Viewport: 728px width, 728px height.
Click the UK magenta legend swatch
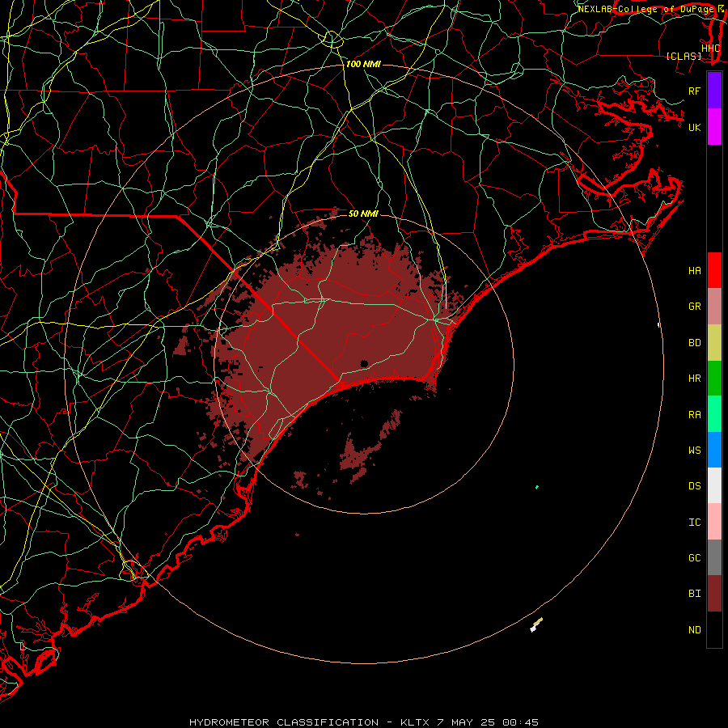click(x=714, y=127)
